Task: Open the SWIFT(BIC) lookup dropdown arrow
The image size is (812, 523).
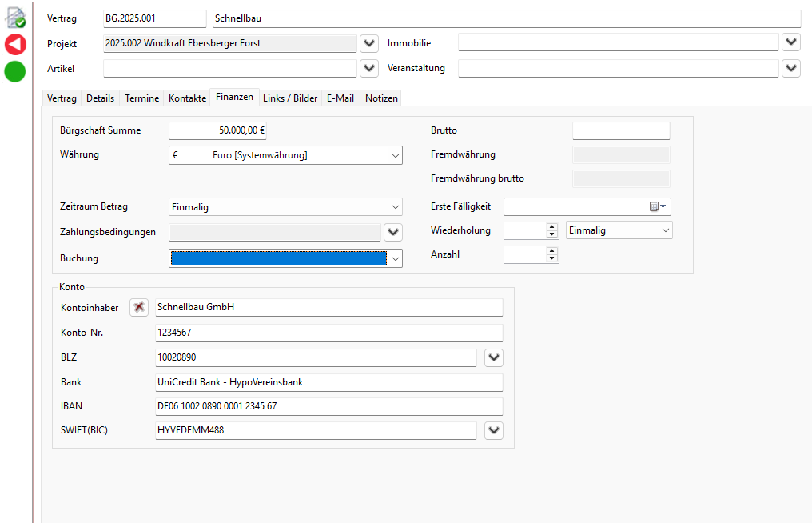Action: click(x=494, y=430)
